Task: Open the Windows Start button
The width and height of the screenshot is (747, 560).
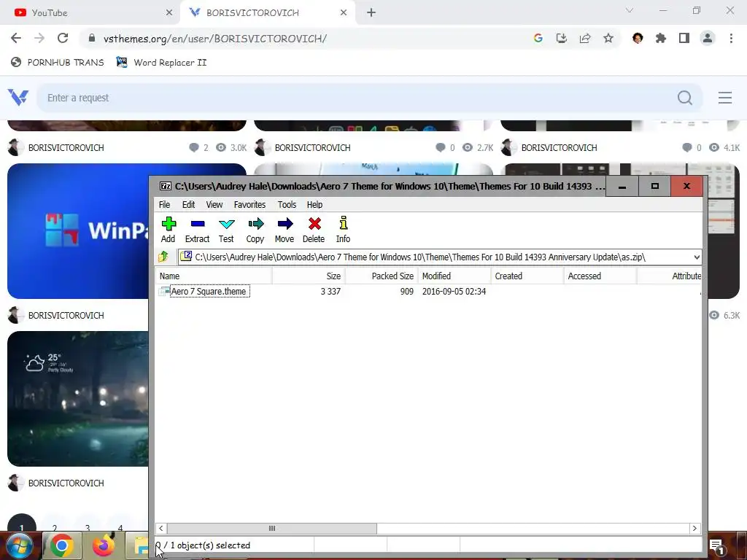Action: click(x=18, y=545)
